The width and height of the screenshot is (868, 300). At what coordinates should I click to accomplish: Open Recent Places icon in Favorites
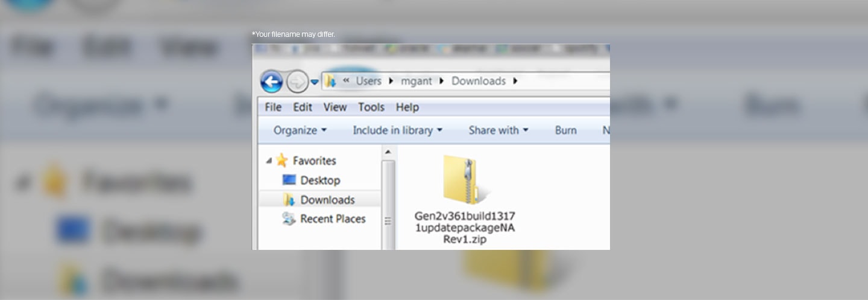pos(289,219)
